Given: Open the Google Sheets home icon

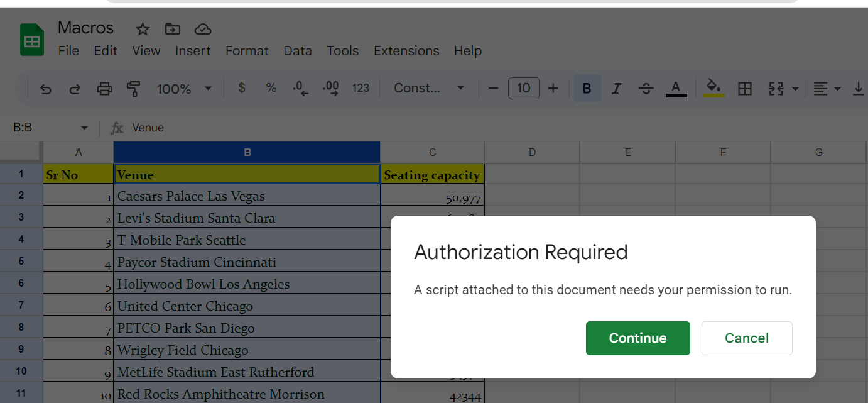Looking at the screenshot, I should 32,40.
